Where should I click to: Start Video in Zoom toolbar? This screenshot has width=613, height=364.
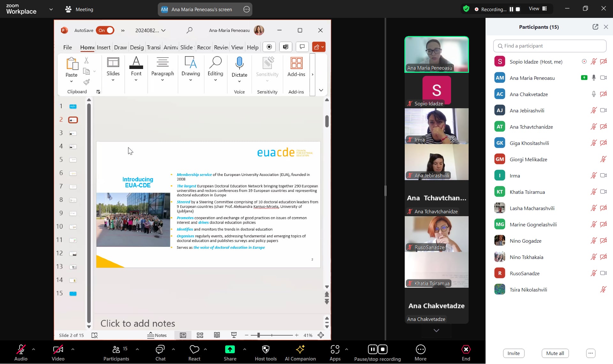coord(58,353)
